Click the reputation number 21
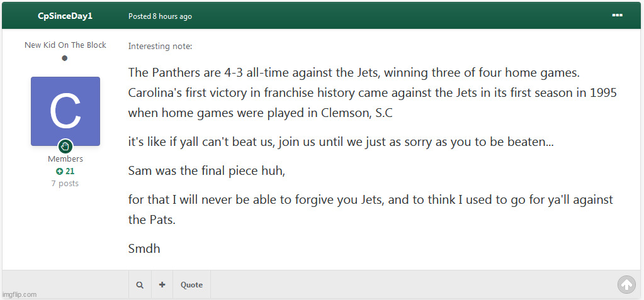This screenshot has width=644, height=300. [x=70, y=171]
